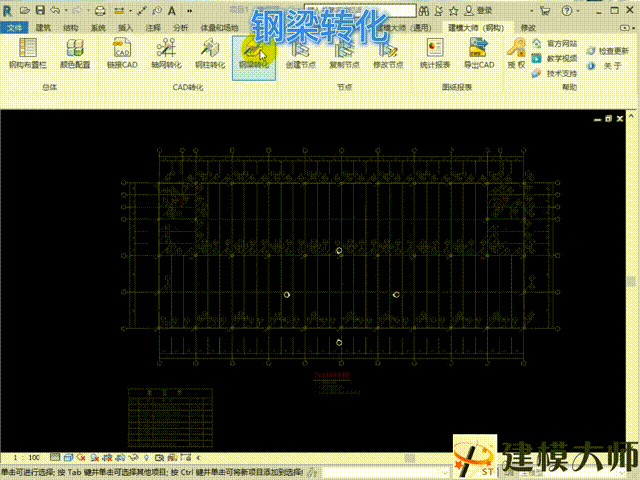Toggle the visual style icon in view control bar
640x480 pixels.
69,458
